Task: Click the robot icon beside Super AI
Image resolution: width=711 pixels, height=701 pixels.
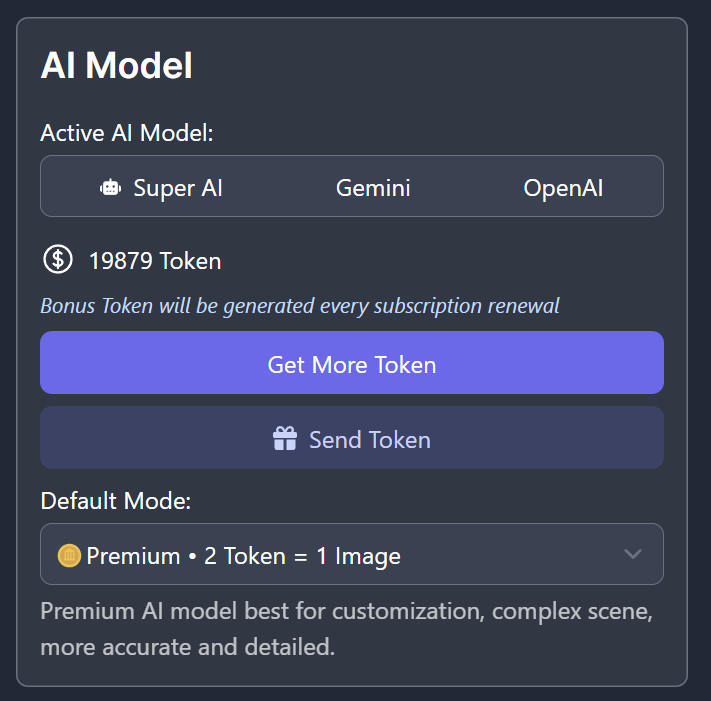Action: tap(110, 188)
